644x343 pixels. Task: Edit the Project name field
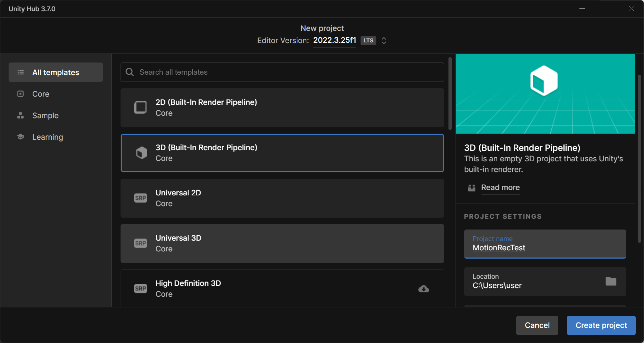pos(545,247)
